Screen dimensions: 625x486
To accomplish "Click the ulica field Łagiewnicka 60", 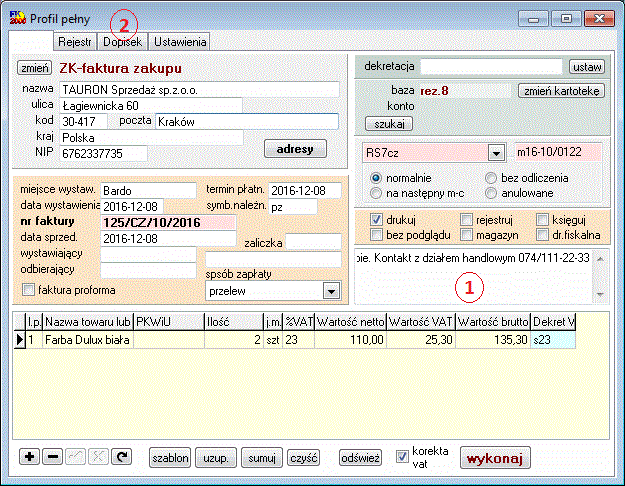I will click(x=151, y=106).
